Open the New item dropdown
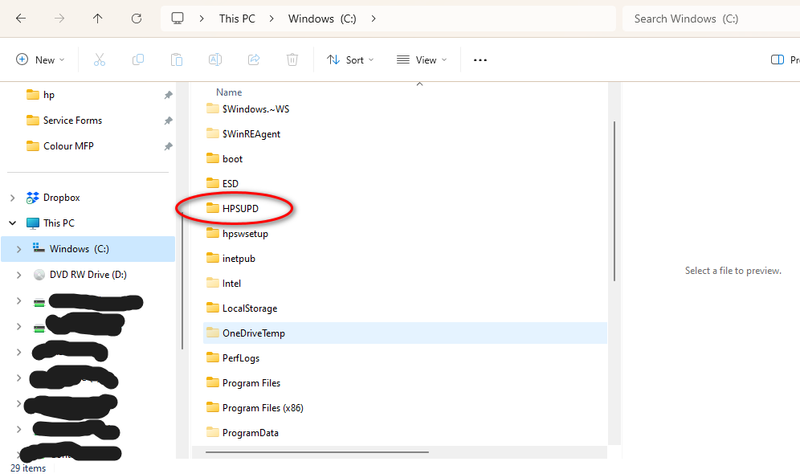This screenshot has height=474, width=800. 40,60
